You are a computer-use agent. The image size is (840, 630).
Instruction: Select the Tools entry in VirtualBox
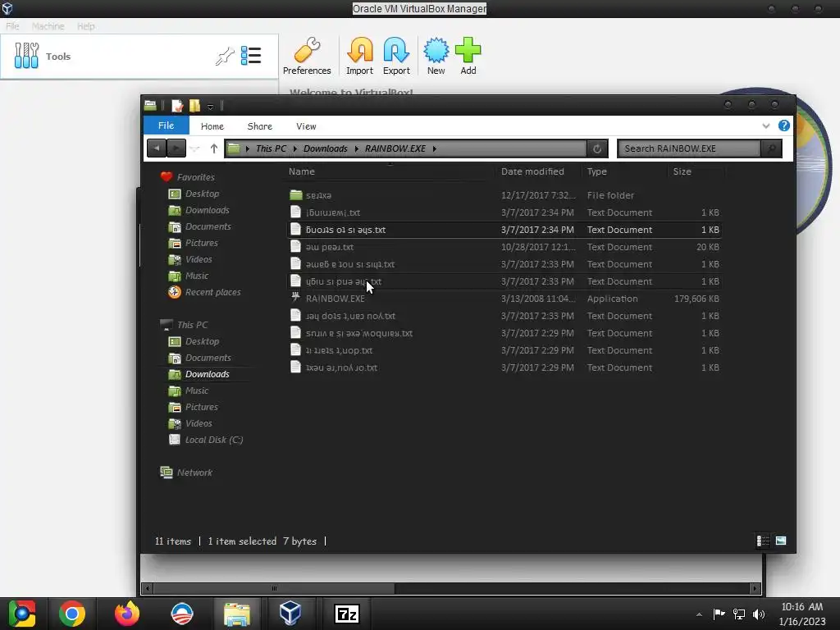point(139,57)
